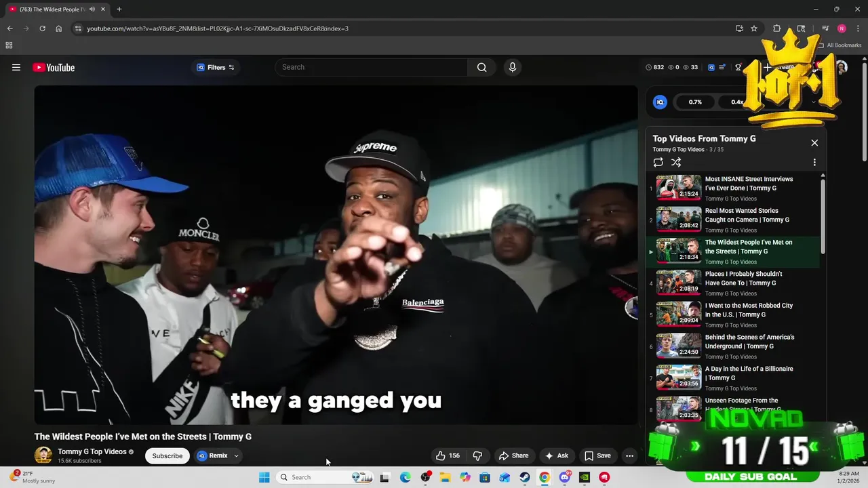Open the All Bookmarks folder
868x488 pixels.
pos(840,45)
